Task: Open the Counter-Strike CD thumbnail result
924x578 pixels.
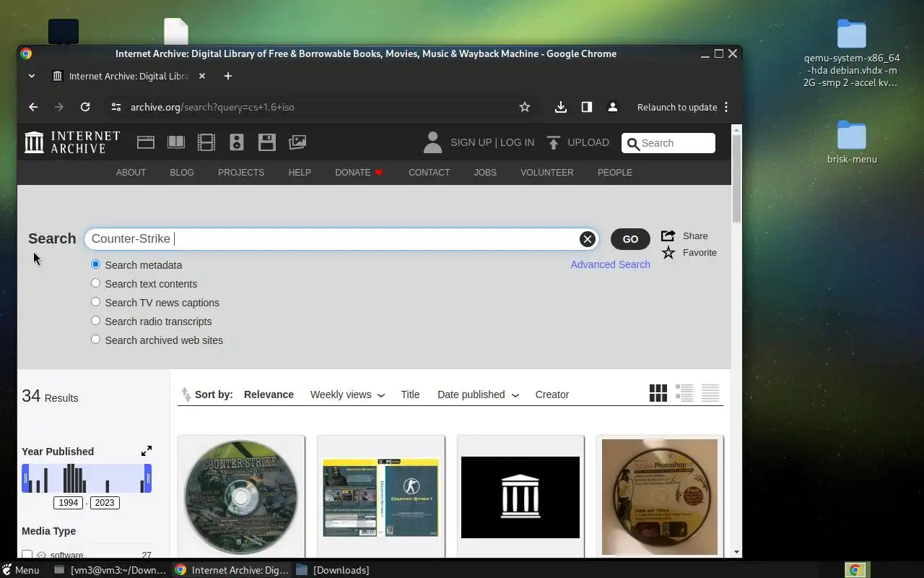Action: (241, 497)
